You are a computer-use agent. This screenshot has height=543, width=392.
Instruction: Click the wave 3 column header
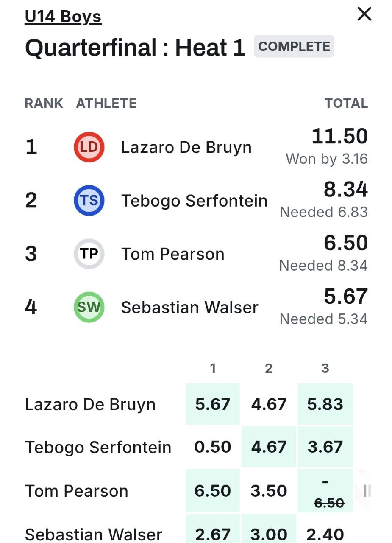(x=325, y=368)
